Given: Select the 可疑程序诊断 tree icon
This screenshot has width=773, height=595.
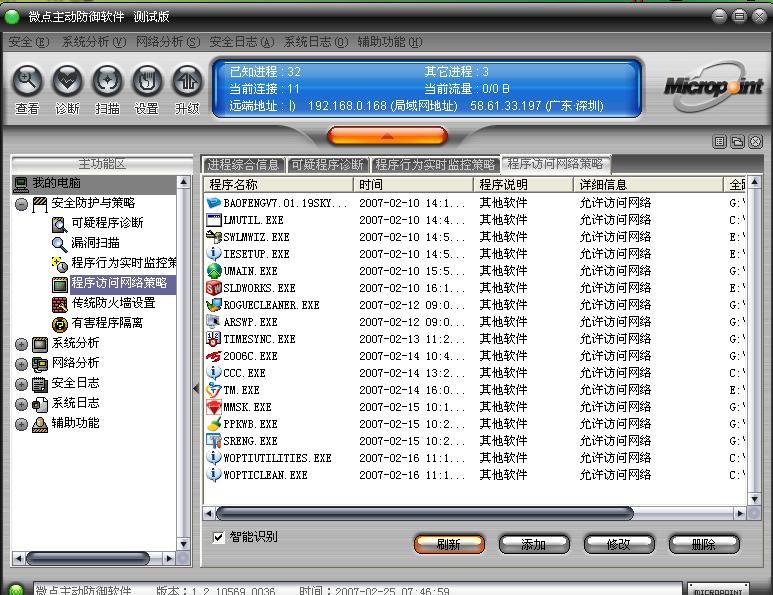Looking at the screenshot, I should (59, 224).
